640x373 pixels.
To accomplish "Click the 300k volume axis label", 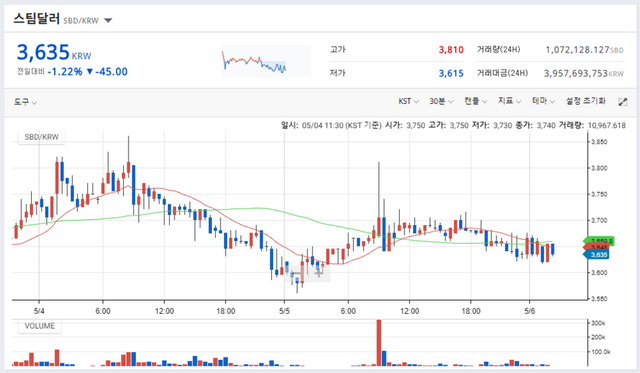I will 598,323.
